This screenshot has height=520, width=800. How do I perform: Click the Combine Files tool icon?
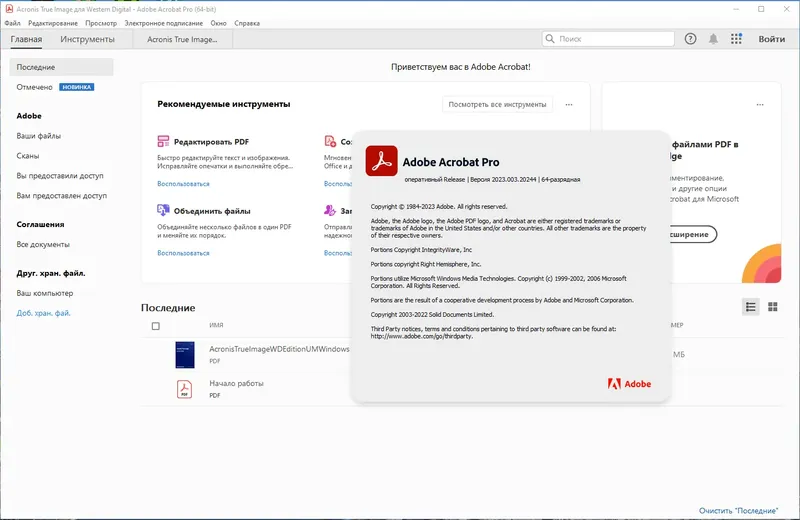[x=163, y=210]
